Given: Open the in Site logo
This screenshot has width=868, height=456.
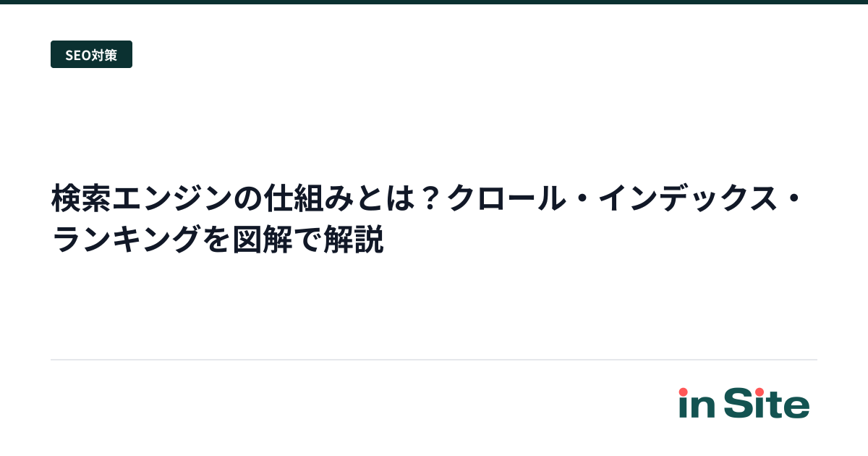Looking at the screenshot, I should click(744, 403).
